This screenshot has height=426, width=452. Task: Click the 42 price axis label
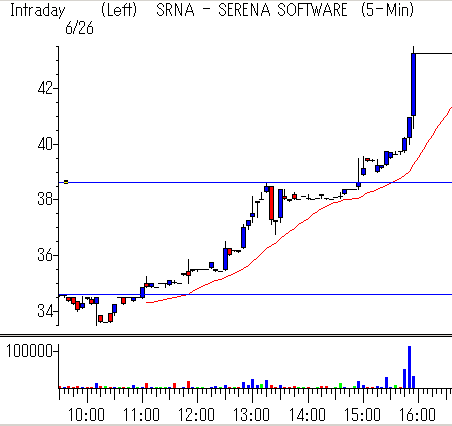pos(45,88)
